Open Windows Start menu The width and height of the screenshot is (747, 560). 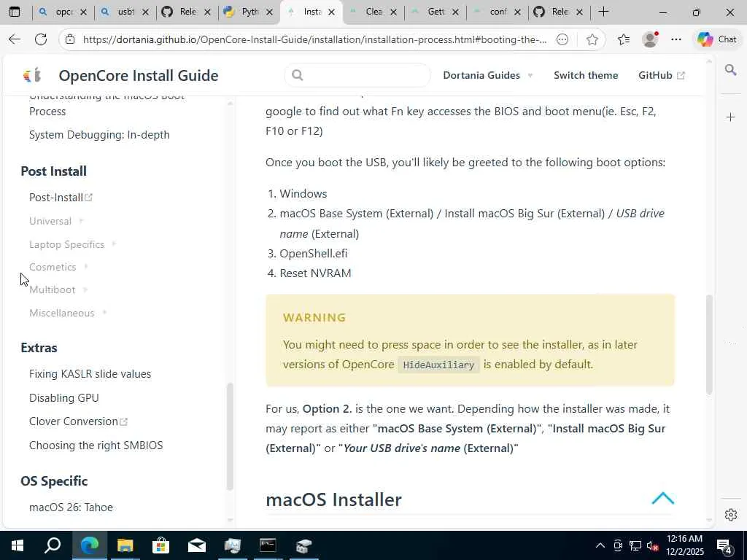(18, 545)
